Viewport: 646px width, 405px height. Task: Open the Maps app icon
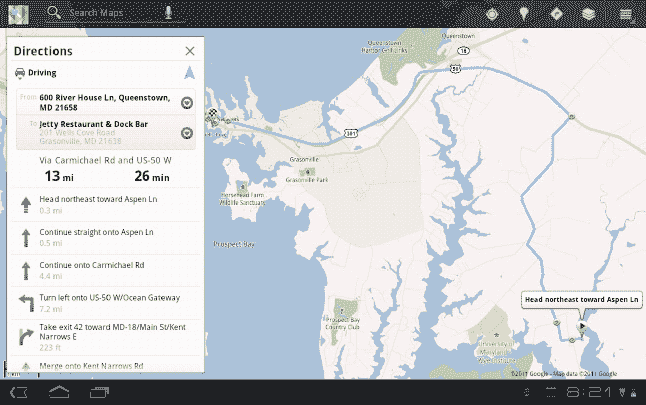[19, 14]
